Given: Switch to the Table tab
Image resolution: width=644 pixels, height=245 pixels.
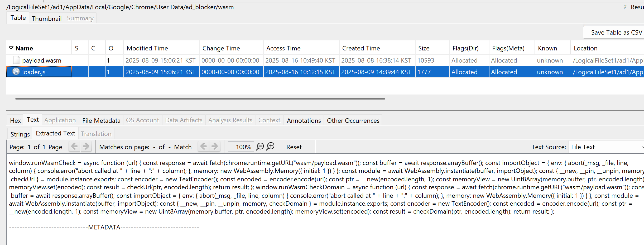Looking at the screenshot, I should [x=18, y=18].
